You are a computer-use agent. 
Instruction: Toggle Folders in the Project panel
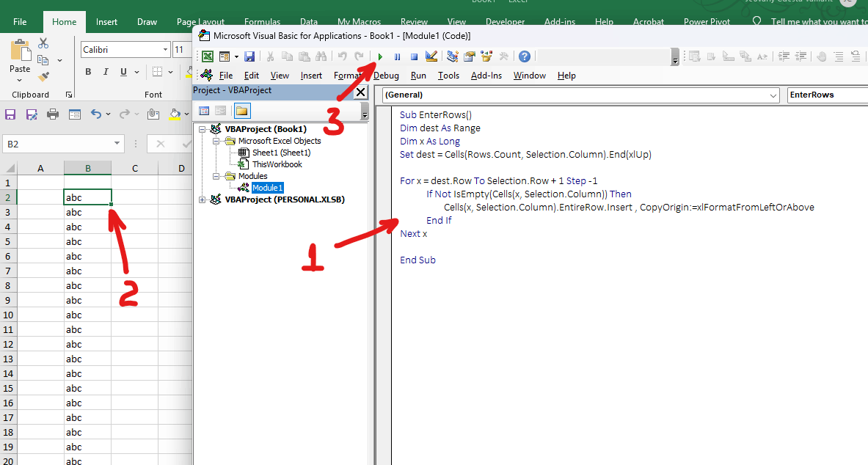pyautogui.click(x=242, y=111)
